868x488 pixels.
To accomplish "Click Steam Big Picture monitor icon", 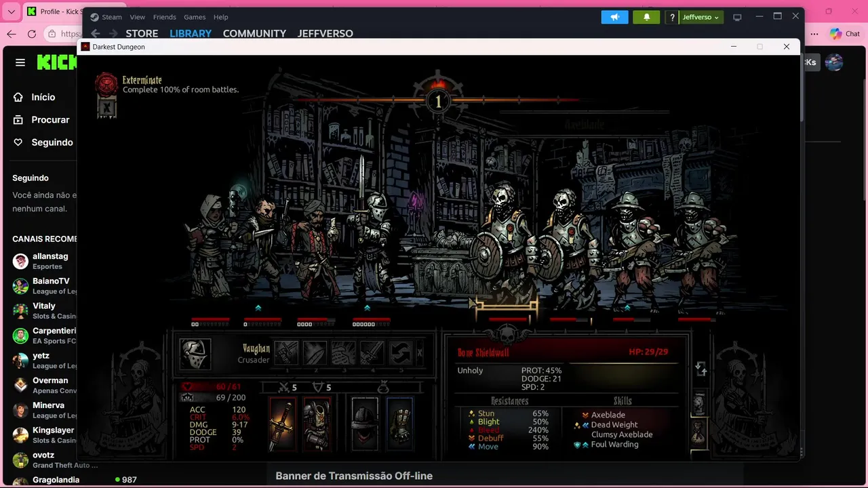I will 737,17.
